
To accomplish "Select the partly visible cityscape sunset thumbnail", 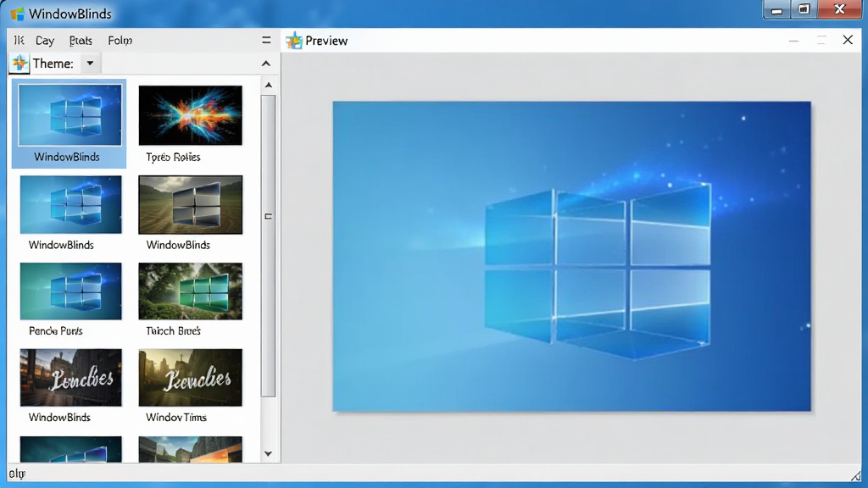I will (x=191, y=449).
